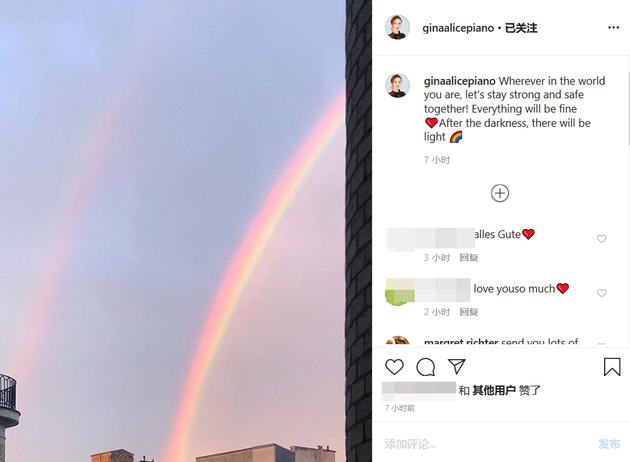Reply to the 'love youso much' comment
This screenshot has height=462, width=630.
(468, 312)
